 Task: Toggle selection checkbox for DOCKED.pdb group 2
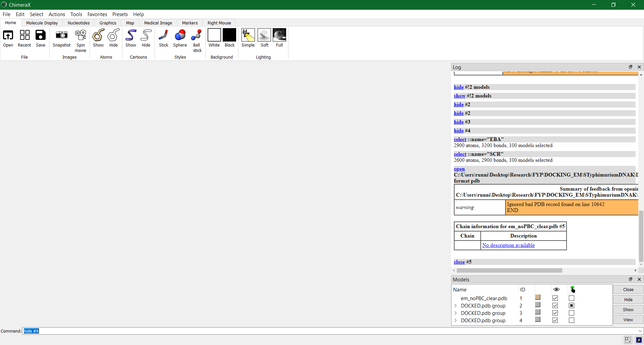572,305
